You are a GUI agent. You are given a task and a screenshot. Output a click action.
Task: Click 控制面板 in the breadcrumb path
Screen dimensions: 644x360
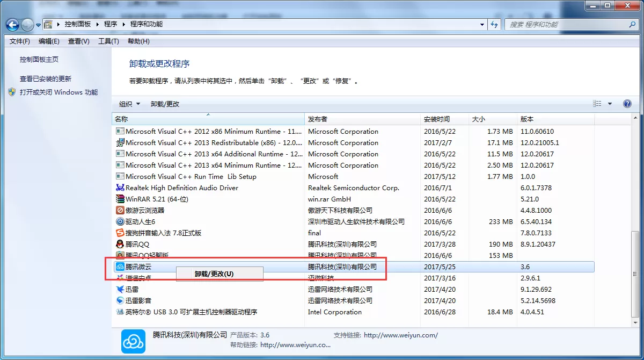78,24
